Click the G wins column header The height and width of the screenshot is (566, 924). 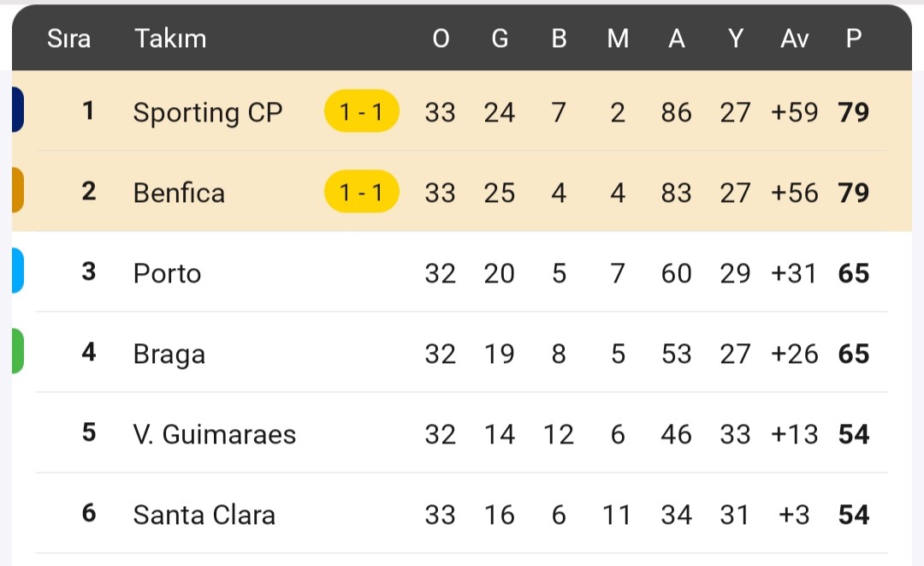point(500,39)
